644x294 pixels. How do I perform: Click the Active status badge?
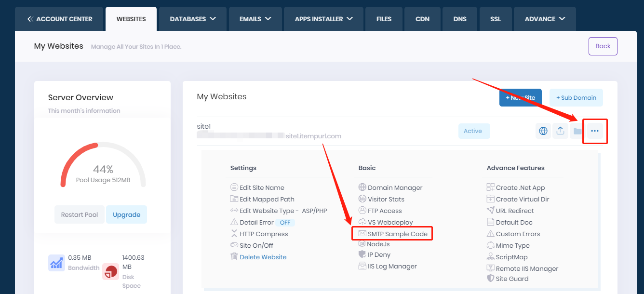click(x=472, y=131)
